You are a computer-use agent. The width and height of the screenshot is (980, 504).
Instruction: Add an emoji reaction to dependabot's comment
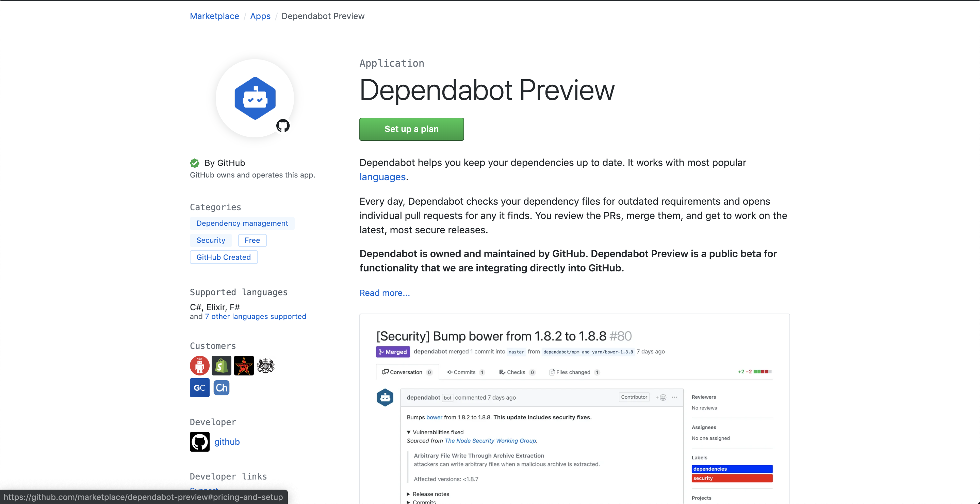(x=661, y=398)
